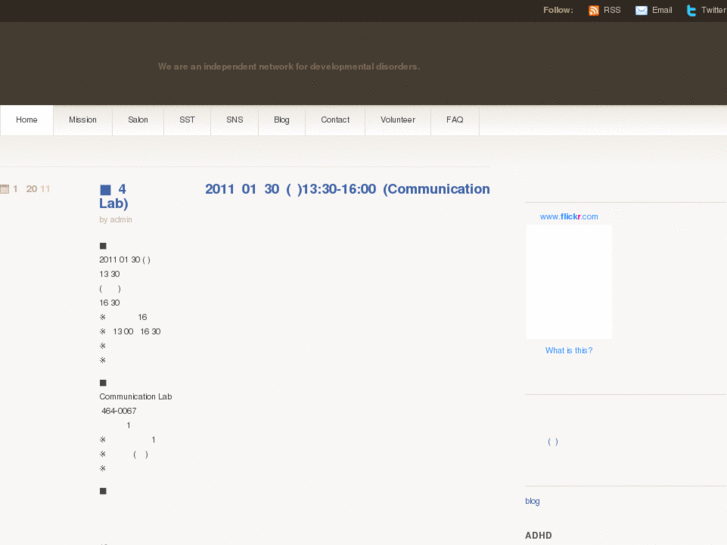Open the Email follow link
The width and height of the screenshot is (727, 545).
coord(662,10)
